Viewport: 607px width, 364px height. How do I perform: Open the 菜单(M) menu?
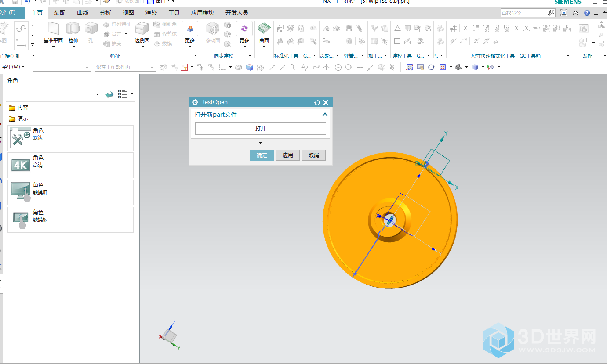coord(13,67)
